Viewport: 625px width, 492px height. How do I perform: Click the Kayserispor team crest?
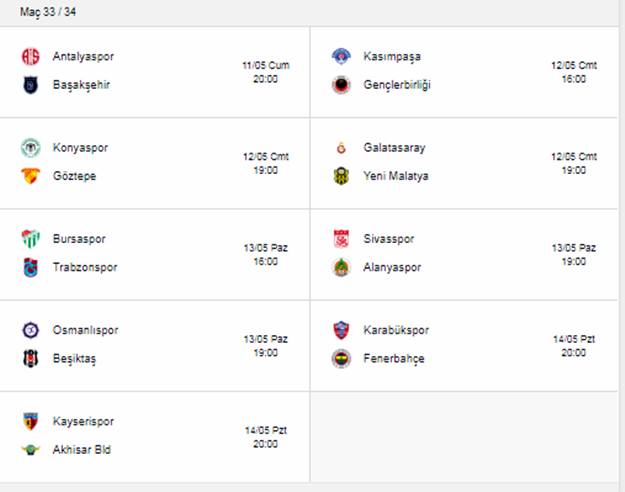30,421
